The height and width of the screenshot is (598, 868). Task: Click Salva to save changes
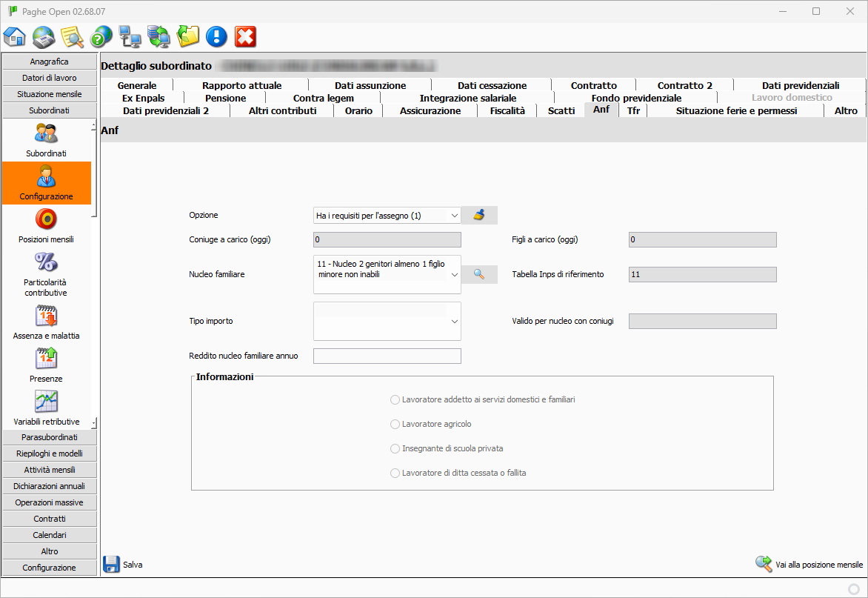click(x=123, y=565)
